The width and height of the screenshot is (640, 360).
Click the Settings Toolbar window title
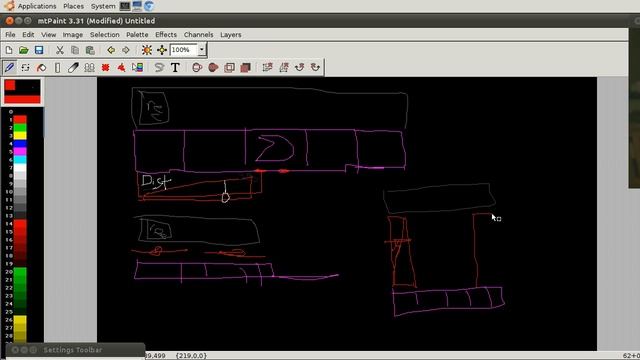pyautogui.click(x=73, y=350)
